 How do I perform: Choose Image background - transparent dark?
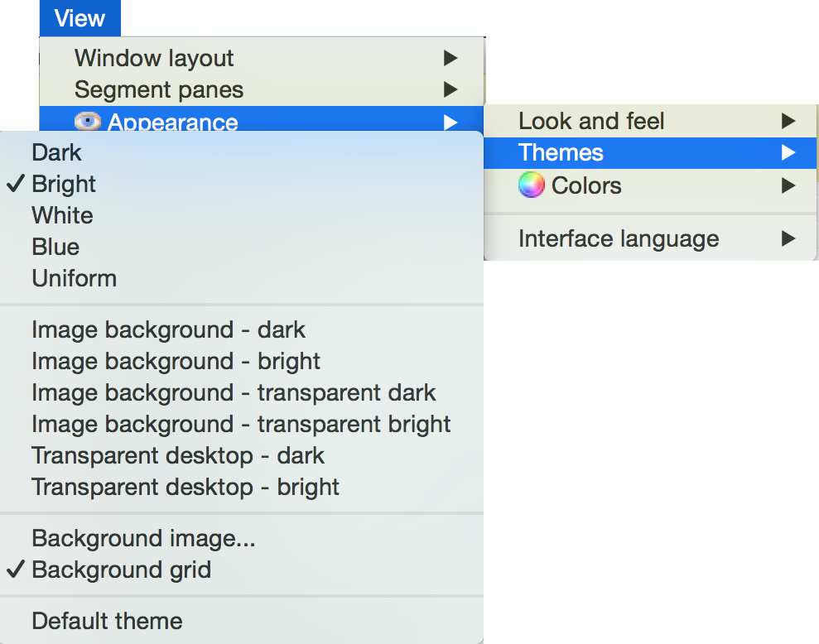[234, 392]
